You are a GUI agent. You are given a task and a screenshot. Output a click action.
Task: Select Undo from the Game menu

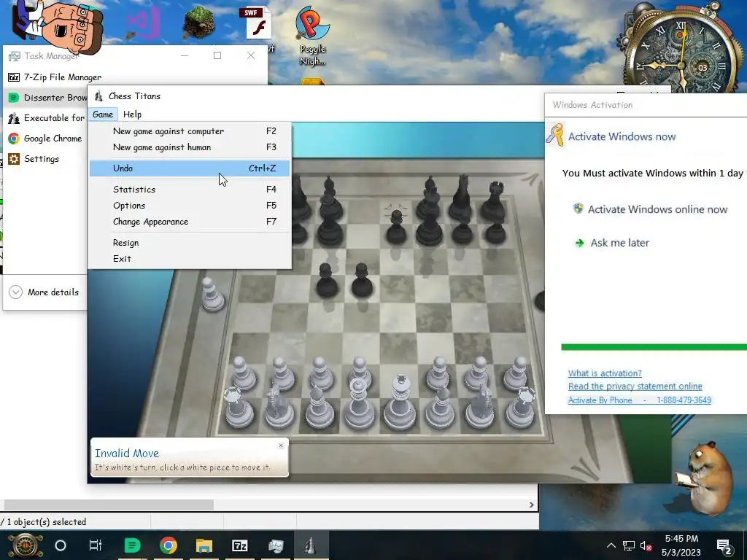[190, 168]
